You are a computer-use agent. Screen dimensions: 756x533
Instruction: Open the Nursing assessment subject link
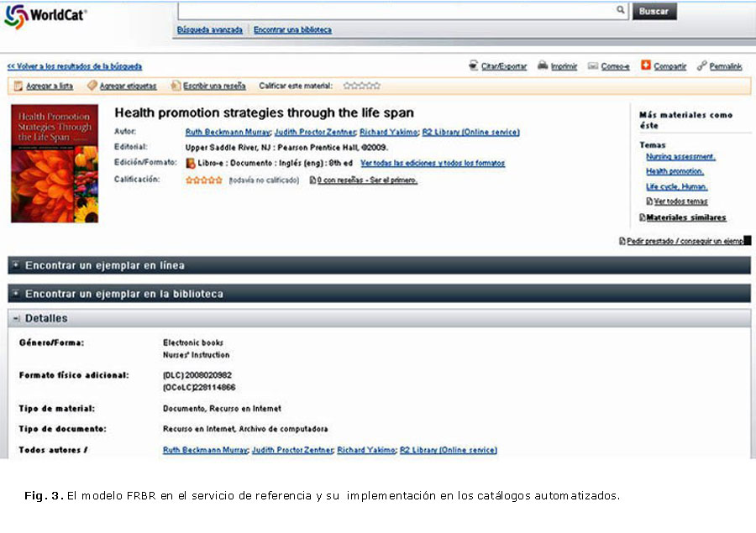pyautogui.click(x=680, y=157)
